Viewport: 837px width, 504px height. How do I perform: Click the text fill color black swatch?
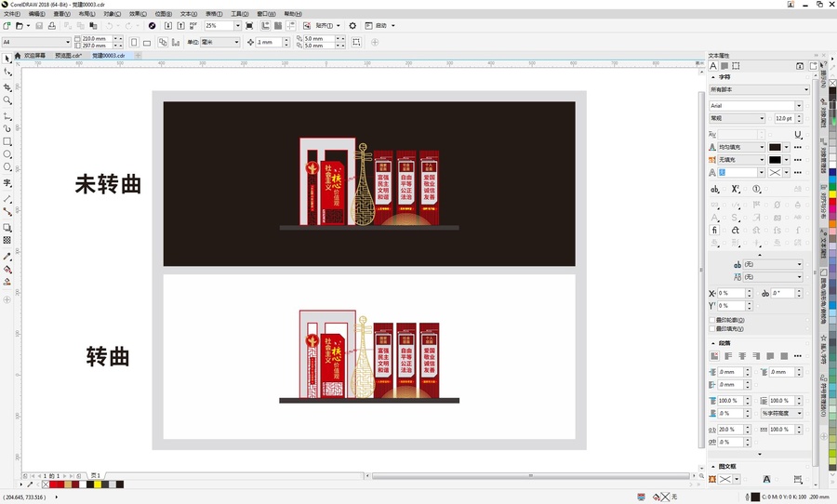pos(775,147)
